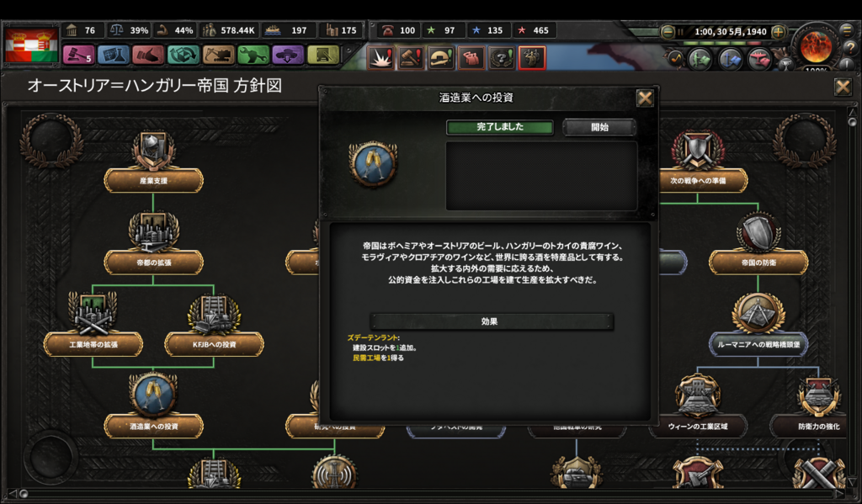
Task: Decrease game speed with minus button
Action: click(x=668, y=32)
